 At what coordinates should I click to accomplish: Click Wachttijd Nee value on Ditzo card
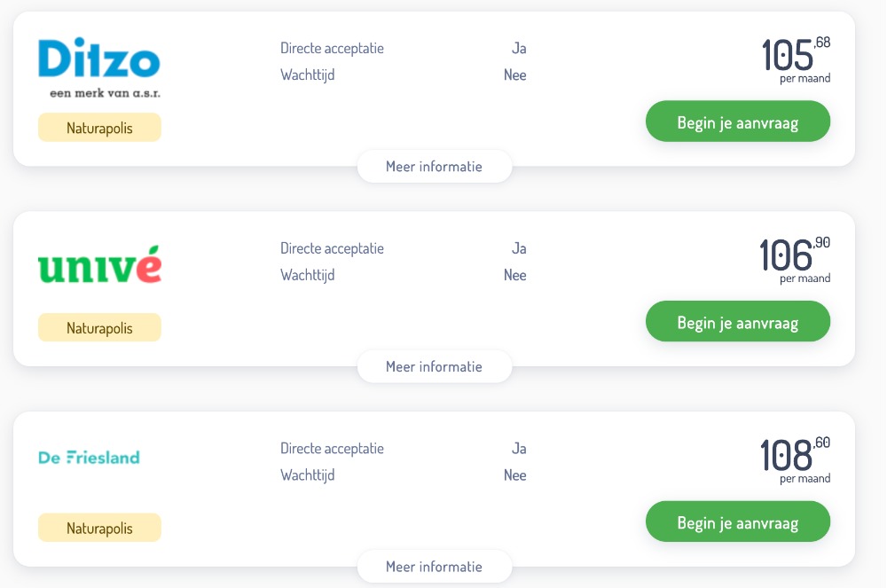pyautogui.click(x=514, y=75)
